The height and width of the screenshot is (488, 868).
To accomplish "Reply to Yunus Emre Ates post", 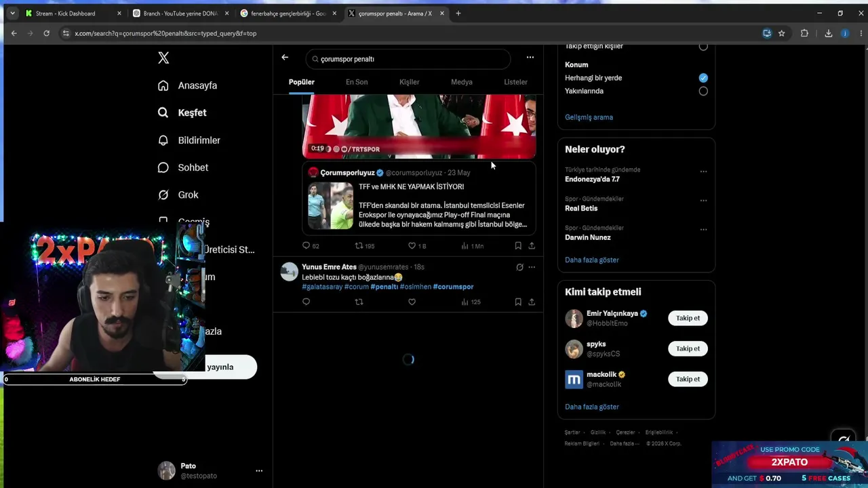I will pos(307,302).
